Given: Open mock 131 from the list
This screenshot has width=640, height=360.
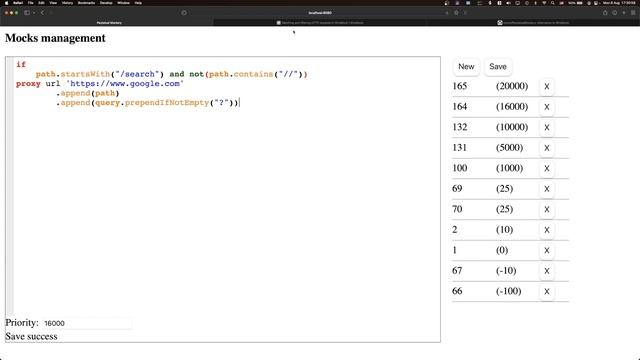Looking at the screenshot, I should click(x=460, y=147).
